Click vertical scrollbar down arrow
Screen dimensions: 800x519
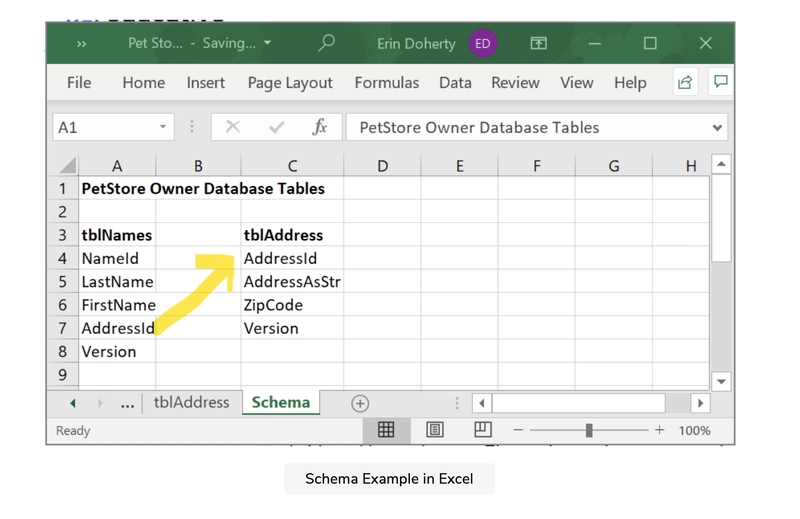pyautogui.click(x=721, y=381)
